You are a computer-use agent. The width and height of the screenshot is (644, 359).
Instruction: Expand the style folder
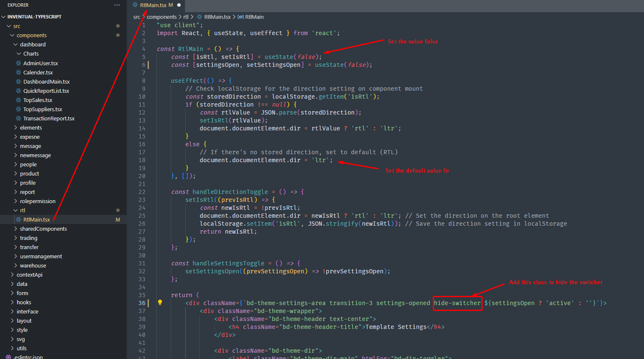pos(12,330)
